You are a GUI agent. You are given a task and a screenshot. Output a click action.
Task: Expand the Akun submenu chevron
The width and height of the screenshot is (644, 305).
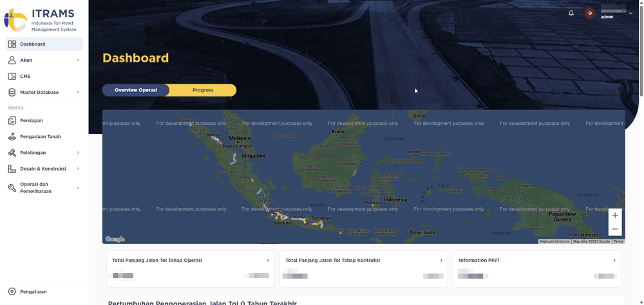tap(78, 60)
